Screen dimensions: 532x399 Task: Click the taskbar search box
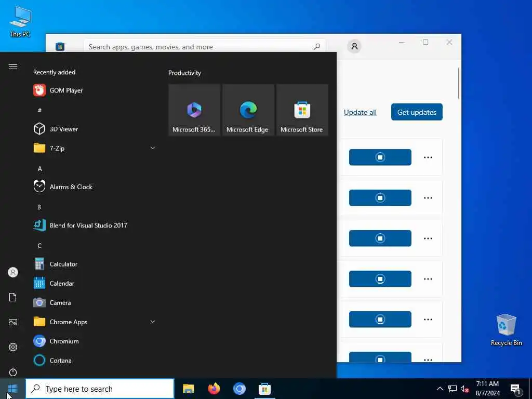tap(100, 389)
